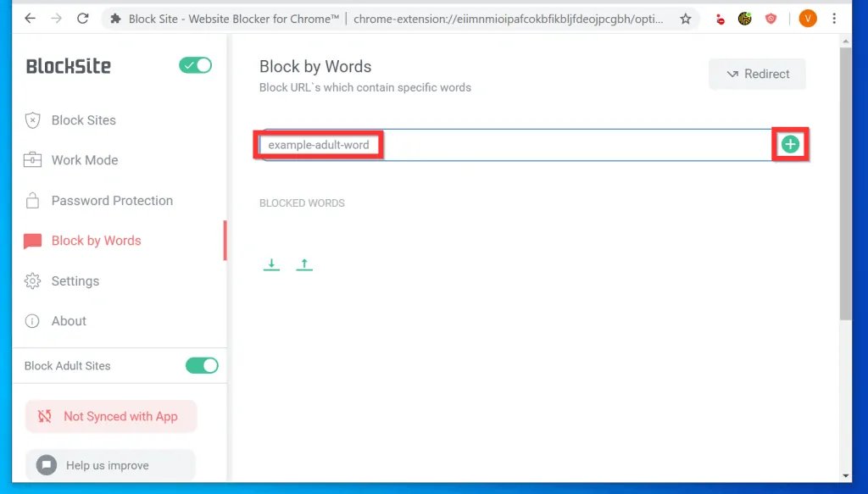This screenshot has height=494, width=868.
Task: Click the BlockSite logo
Action: pyautogui.click(x=69, y=66)
